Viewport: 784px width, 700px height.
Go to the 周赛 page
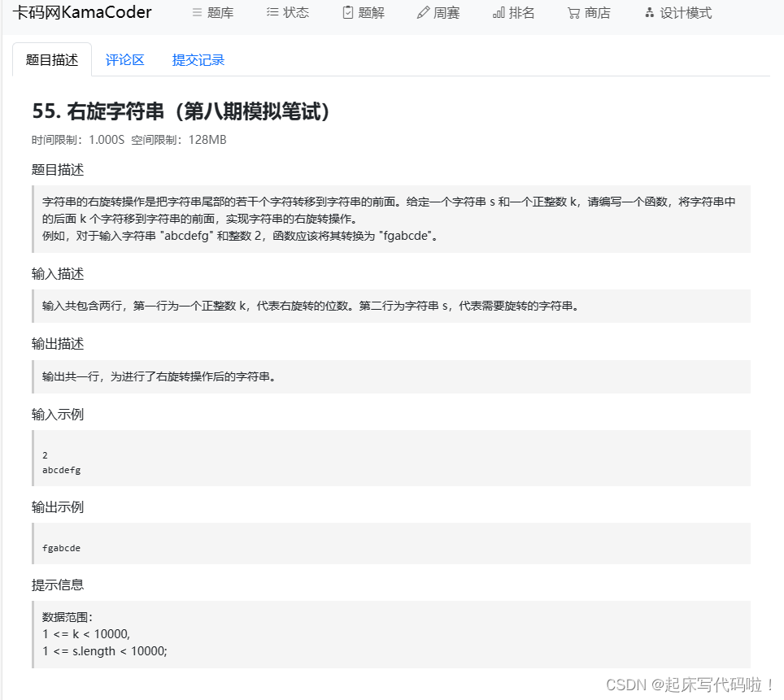[x=438, y=12]
